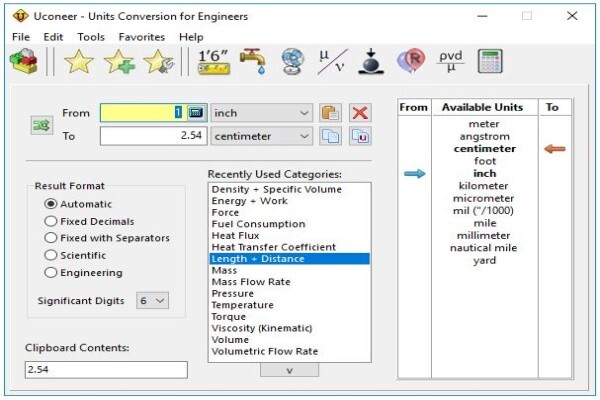600x400 pixels.
Task: Open the Favorites menu
Action: (x=142, y=37)
